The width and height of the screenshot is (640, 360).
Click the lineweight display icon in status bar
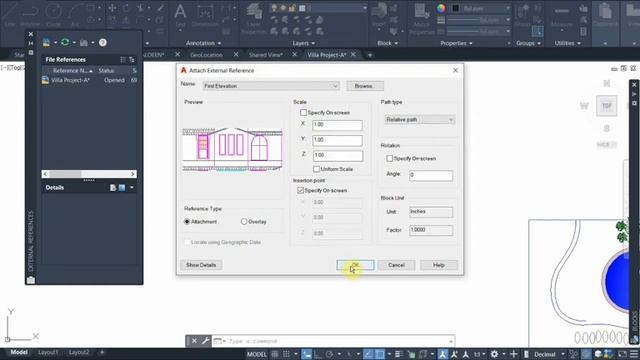(x=399, y=354)
